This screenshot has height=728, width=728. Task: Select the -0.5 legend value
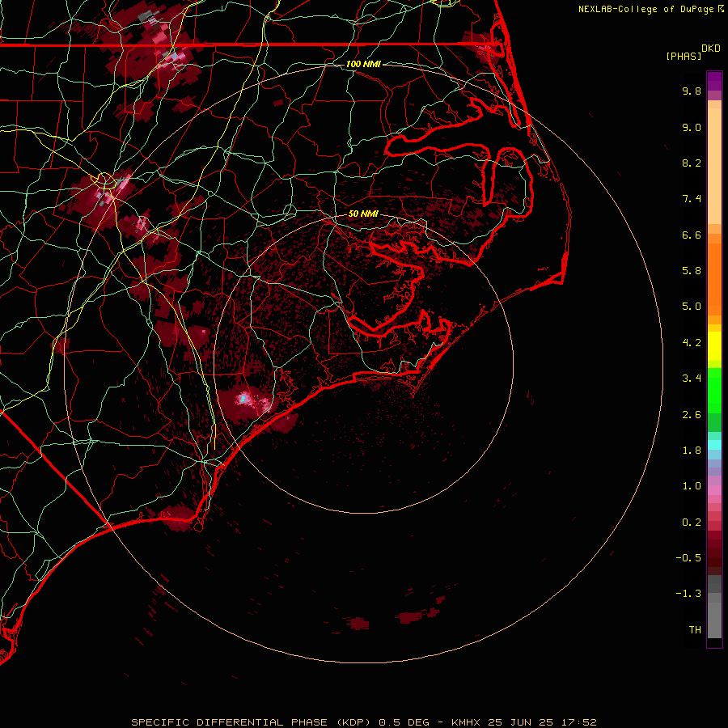[x=688, y=558]
